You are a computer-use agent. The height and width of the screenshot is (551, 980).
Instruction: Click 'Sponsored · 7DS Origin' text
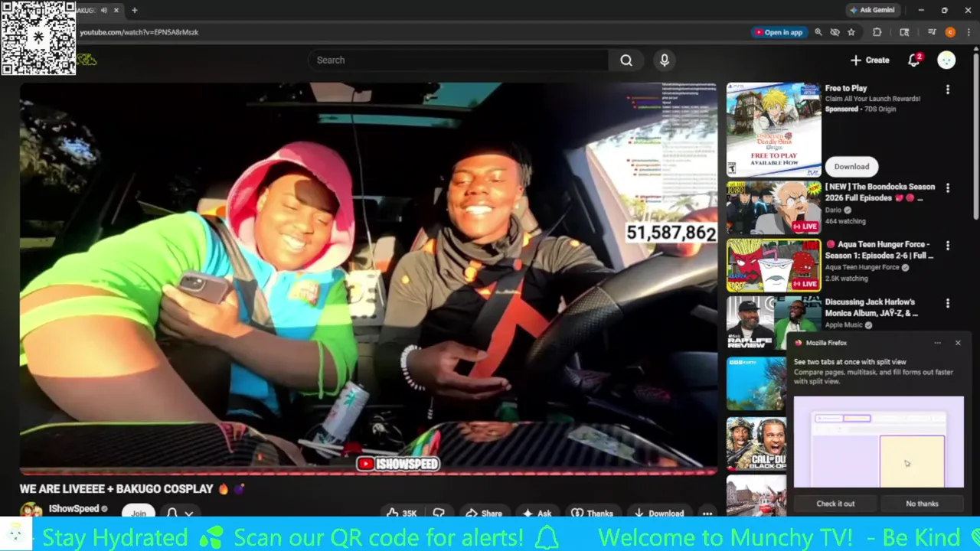tap(860, 109)
